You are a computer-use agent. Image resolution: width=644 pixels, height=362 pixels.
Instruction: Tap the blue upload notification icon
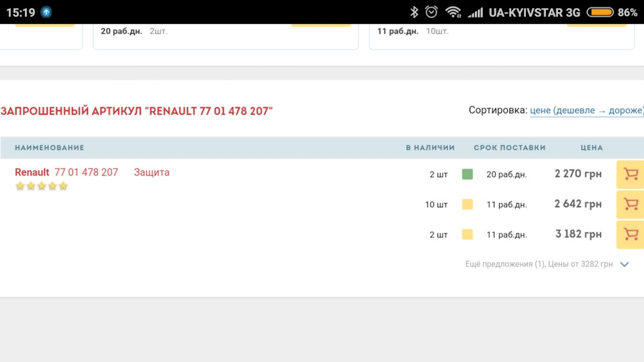tap(46, 12)
